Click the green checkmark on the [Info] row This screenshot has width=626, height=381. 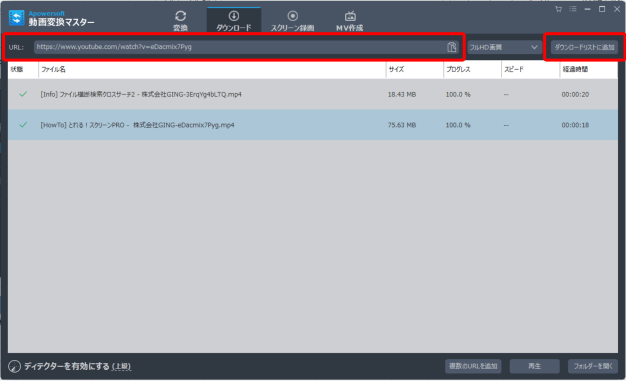point(23,94)
